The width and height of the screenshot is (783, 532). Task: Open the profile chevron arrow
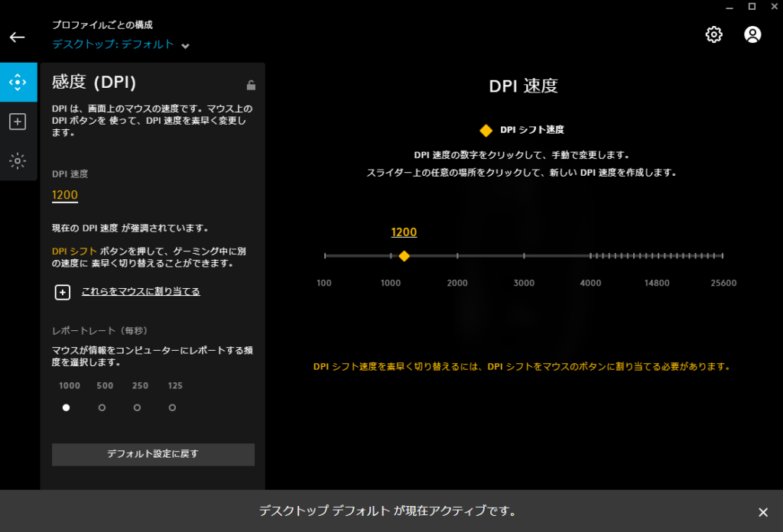point(185,46)
